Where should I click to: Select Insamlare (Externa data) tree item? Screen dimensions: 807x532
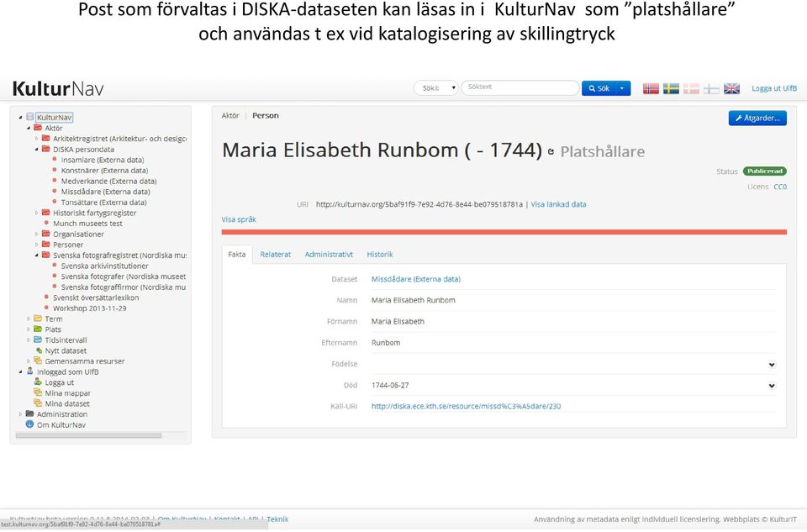[103, 160]
